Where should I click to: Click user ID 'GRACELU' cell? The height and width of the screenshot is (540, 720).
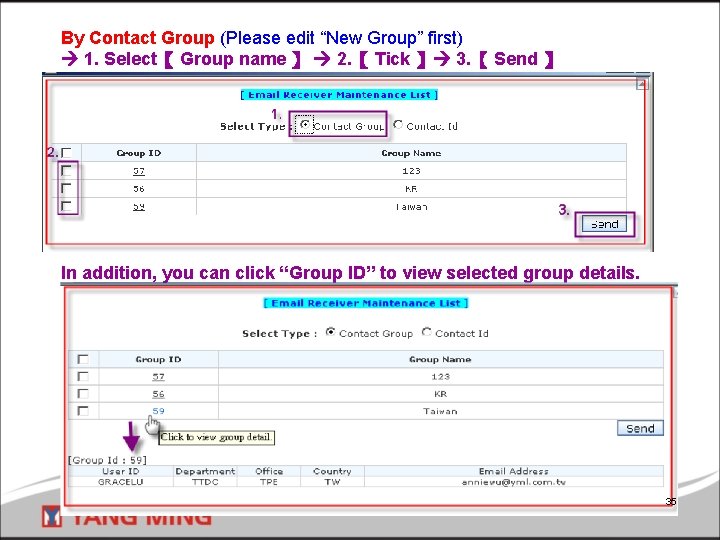pos(120,482)
